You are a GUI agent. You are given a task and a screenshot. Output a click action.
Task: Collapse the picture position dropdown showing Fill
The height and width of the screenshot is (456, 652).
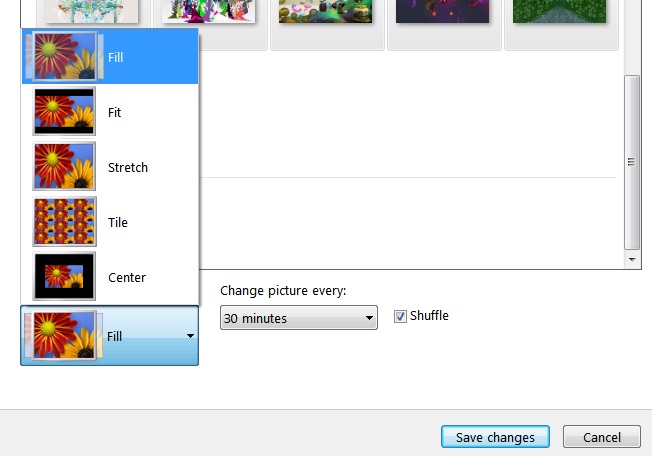click(190, 336)
